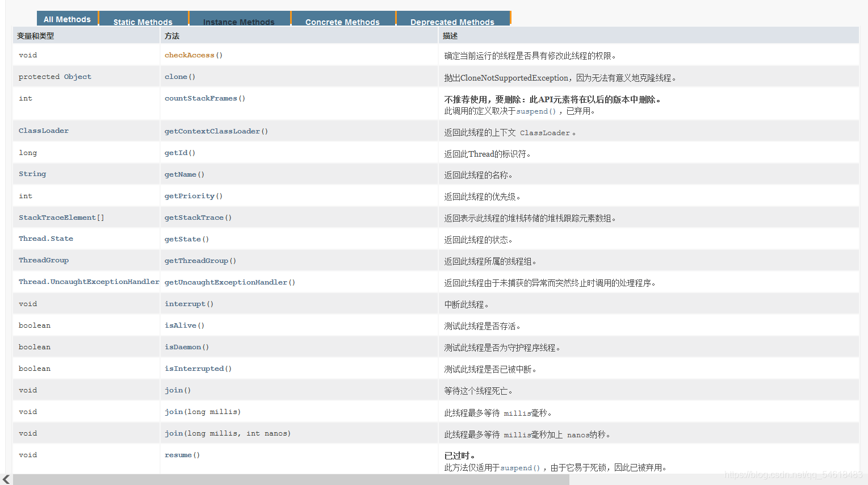
Task: Click the StackTraceElement[] type link
Action: click(x=61, y=218)
